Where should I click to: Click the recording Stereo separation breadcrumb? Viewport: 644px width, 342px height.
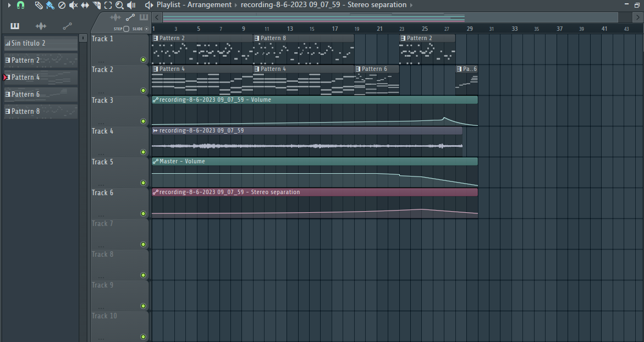323,5
